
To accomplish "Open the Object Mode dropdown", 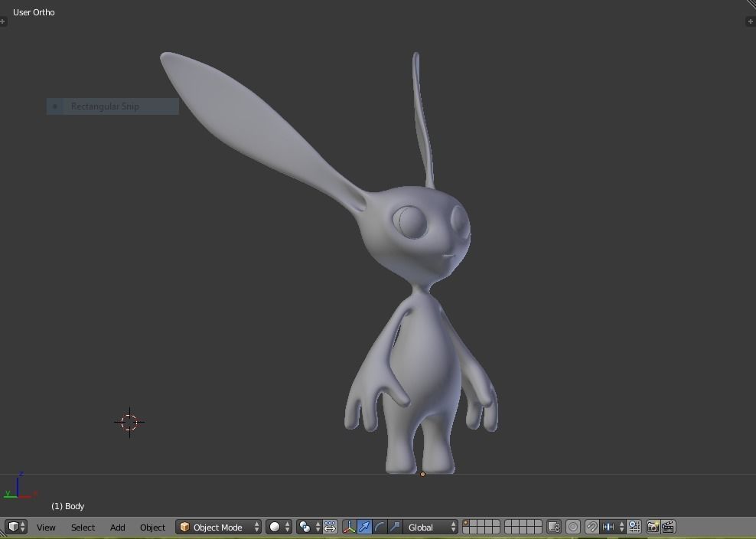I will click(218, 527).
